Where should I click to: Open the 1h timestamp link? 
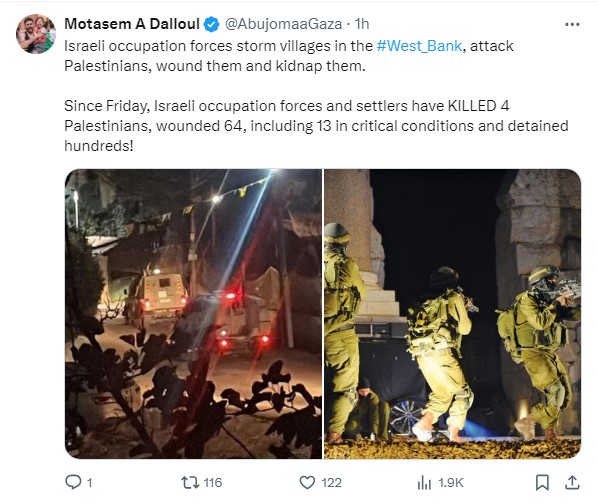point(362,24)
